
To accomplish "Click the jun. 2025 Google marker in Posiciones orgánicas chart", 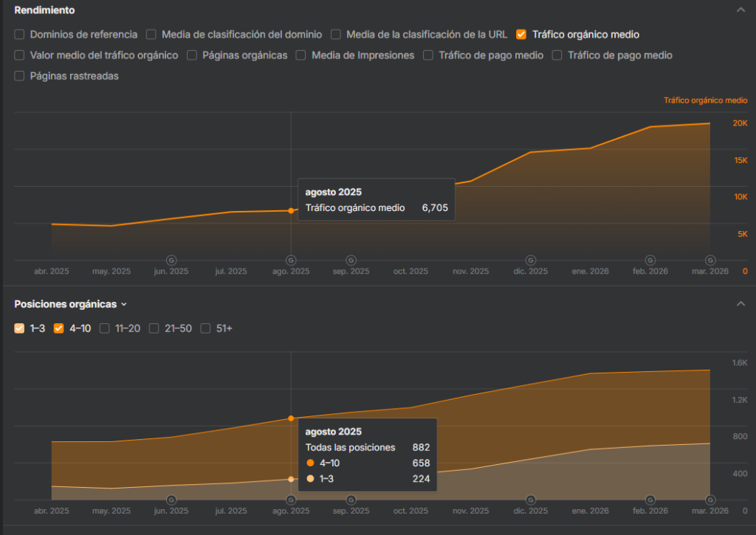I will [171, 500].
